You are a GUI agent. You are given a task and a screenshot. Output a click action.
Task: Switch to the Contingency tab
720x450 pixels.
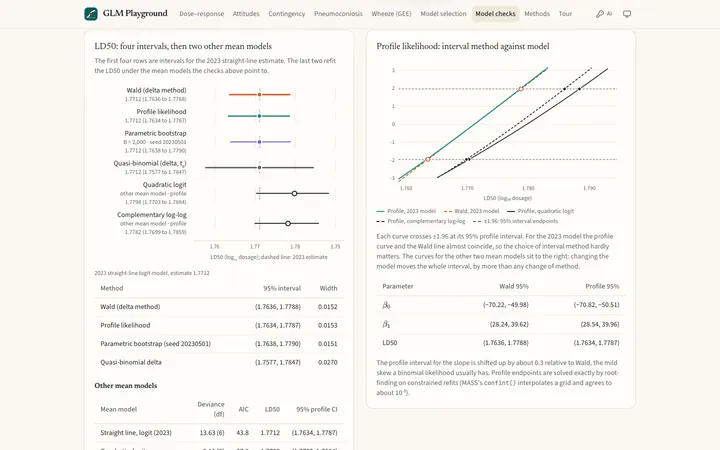coord(287,14)
